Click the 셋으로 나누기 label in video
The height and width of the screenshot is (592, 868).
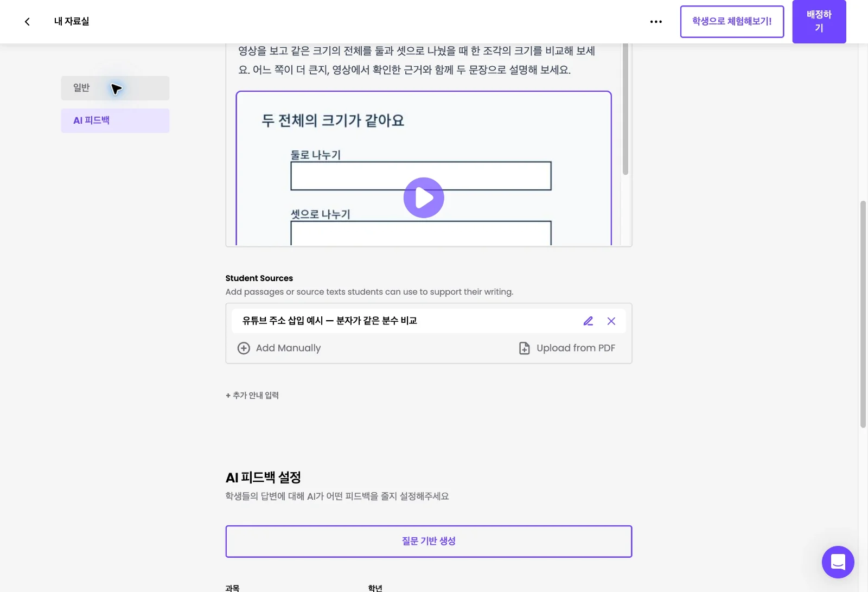pyautogui.click(x=321, y=214)
